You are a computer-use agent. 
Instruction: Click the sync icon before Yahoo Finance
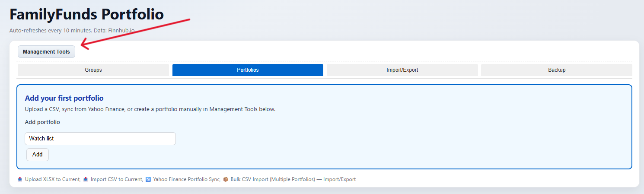click(x=148, y=179)
